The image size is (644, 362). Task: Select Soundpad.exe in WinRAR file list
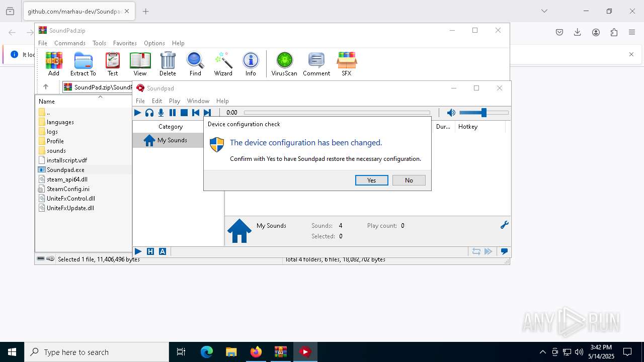tap(65, 170)
